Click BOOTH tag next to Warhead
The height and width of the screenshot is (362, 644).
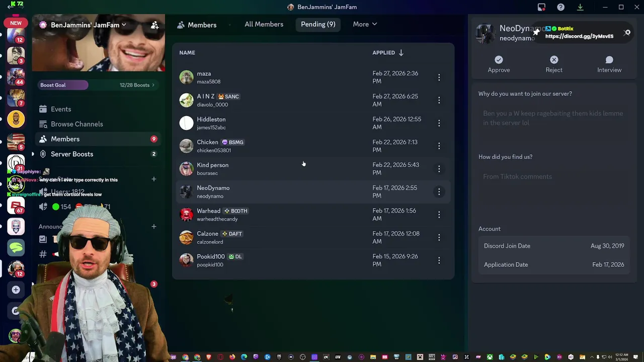point(235,211)
